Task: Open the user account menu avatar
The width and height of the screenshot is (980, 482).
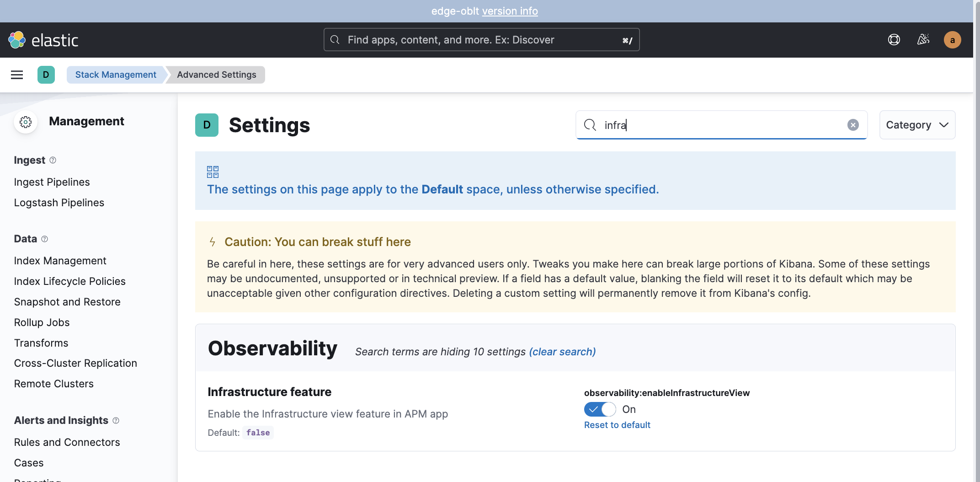Action: point(952,40)
